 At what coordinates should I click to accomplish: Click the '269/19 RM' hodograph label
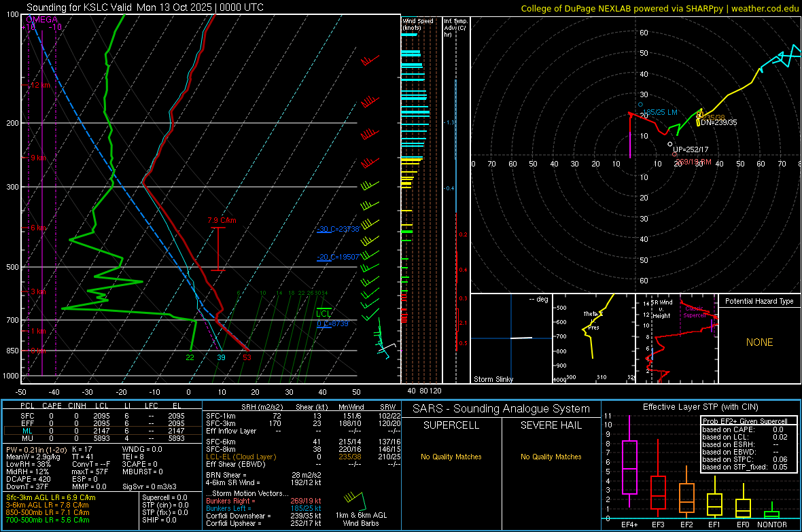(693, 162)
